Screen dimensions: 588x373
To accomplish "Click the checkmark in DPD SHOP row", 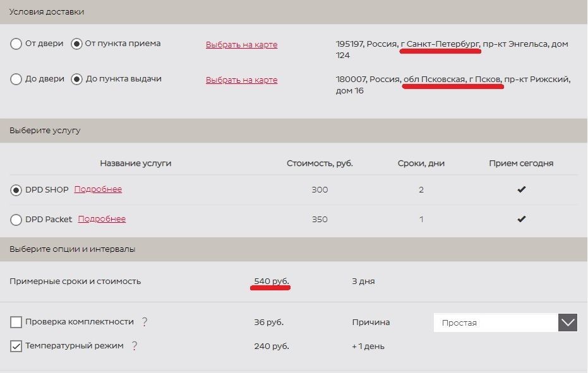I will click(x=521, y=189).
